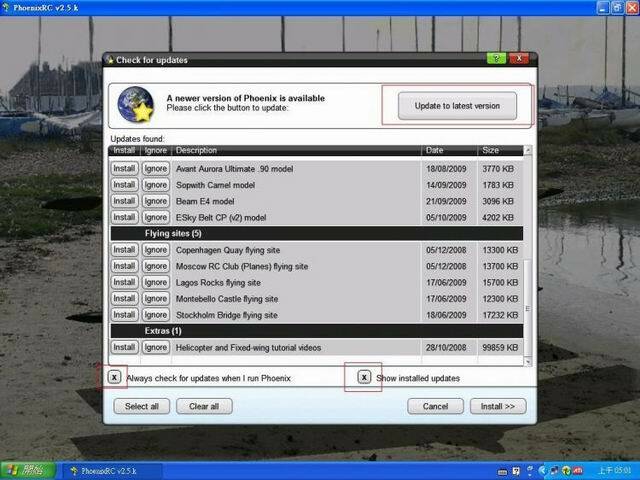Screen dimensions: 640x480
Task: Install Lagos Rocks flying site
Action: click(x=124, y=282)
